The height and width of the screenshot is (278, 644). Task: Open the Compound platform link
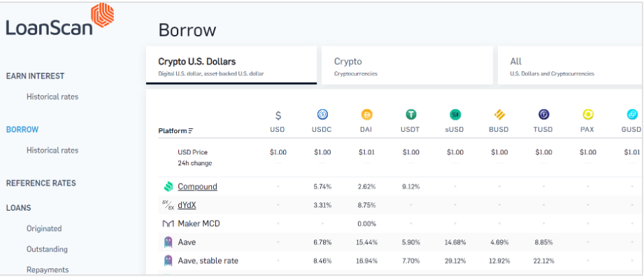(197, 187)
